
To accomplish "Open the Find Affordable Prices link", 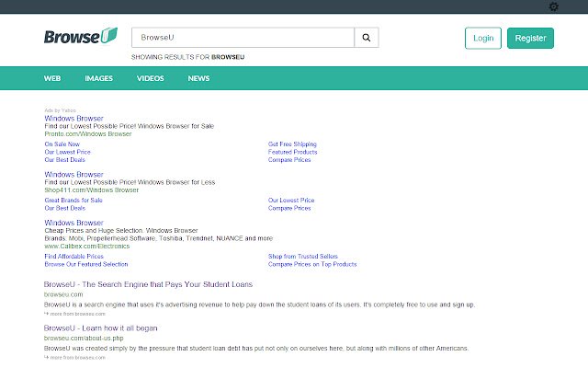I will (73, 257).
